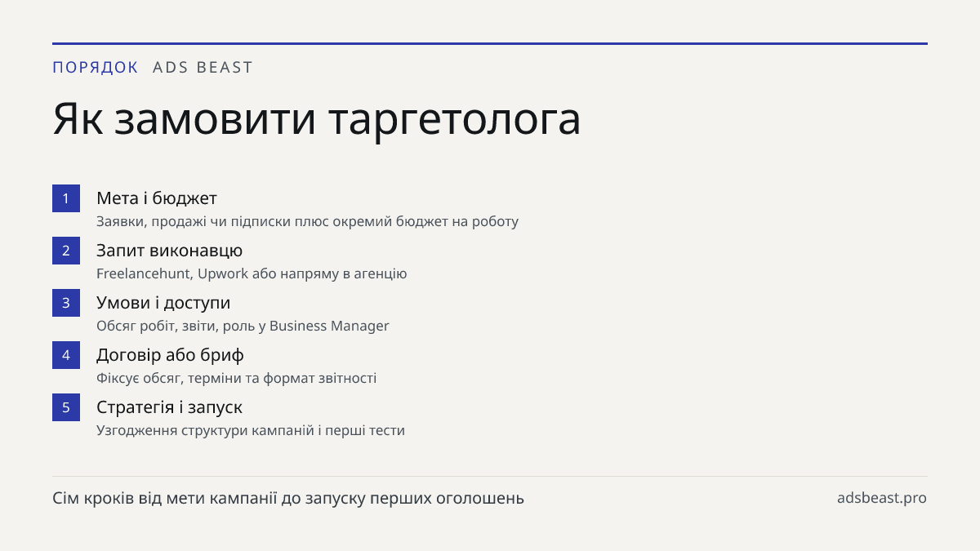Click the step number 4 badge
Image resolution: width=980 pixels, height=551 pixels.
pyautogui.click(x=66, y=355)
